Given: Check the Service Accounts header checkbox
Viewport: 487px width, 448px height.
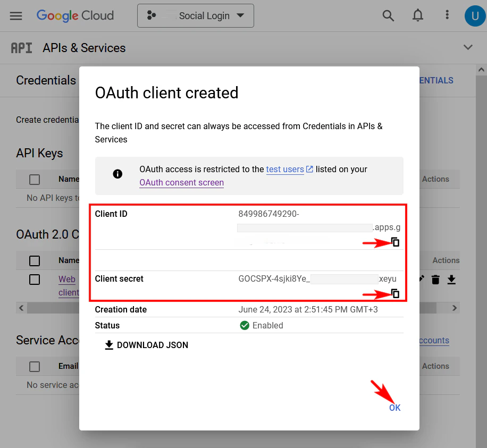Looking at the screenshot, I should (35, 366).
